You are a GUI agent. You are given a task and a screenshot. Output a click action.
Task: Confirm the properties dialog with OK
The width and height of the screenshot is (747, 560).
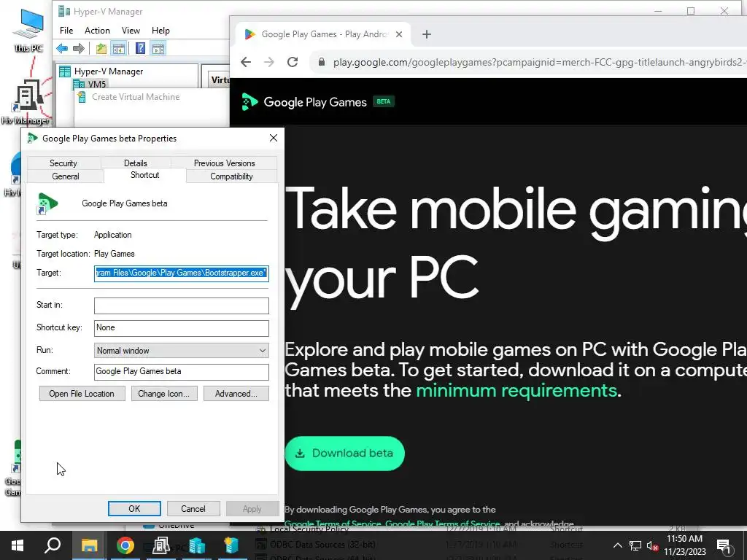134,508
